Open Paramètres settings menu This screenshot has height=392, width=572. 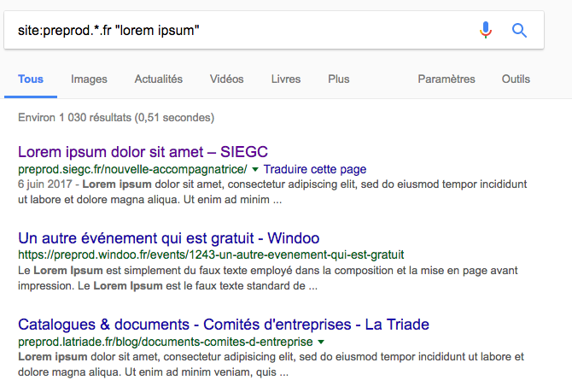[447, 79]
